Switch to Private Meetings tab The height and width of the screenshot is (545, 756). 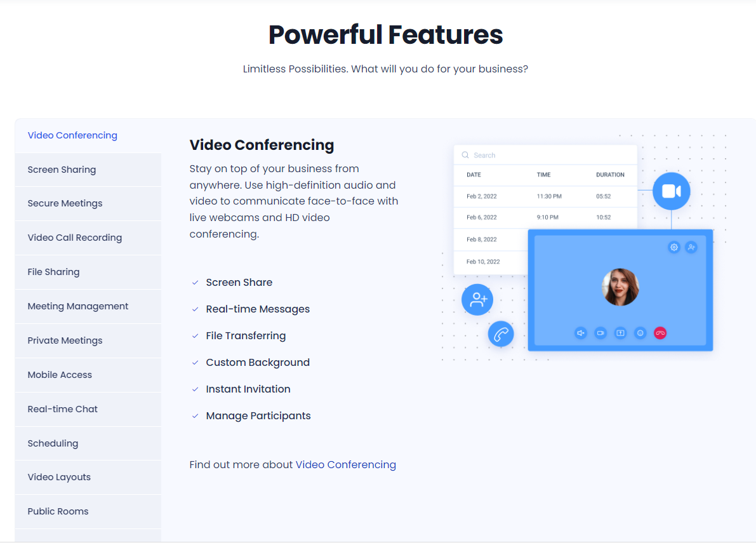point(88,340)
